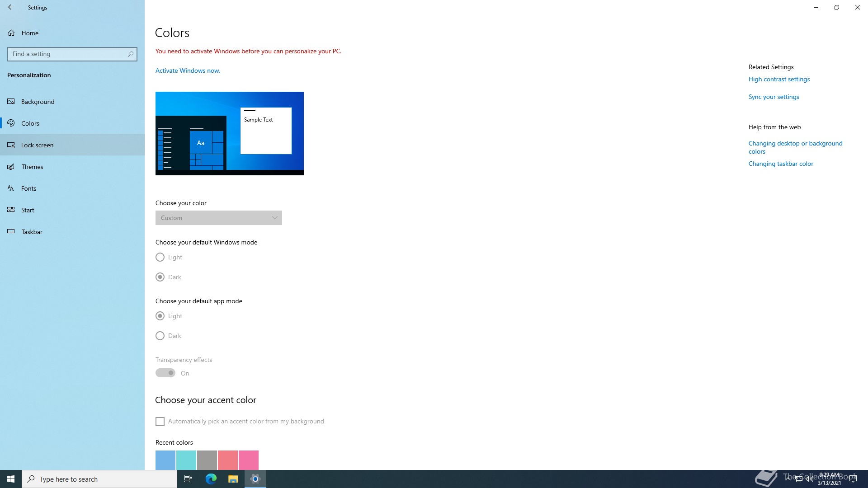The height and width of the screenshot is (488, 868).
Task: Click the taskbar search magnifier icon
Action: [31, 479]
